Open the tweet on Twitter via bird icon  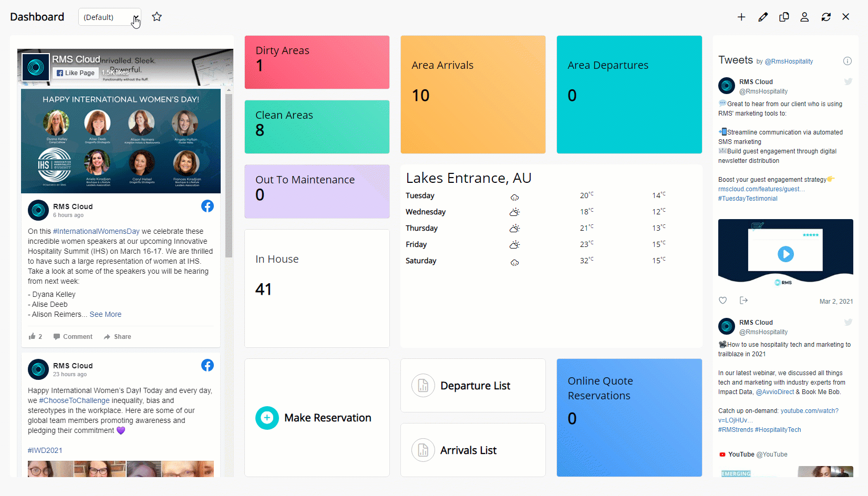848,81
